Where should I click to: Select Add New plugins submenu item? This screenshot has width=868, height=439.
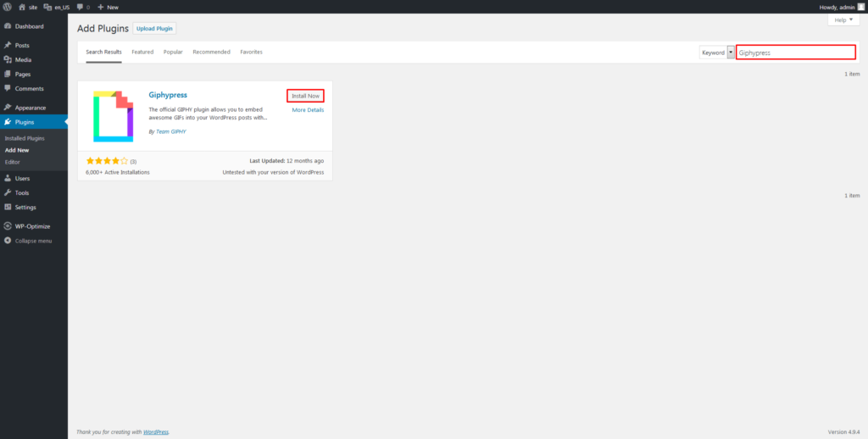point(17,150)
